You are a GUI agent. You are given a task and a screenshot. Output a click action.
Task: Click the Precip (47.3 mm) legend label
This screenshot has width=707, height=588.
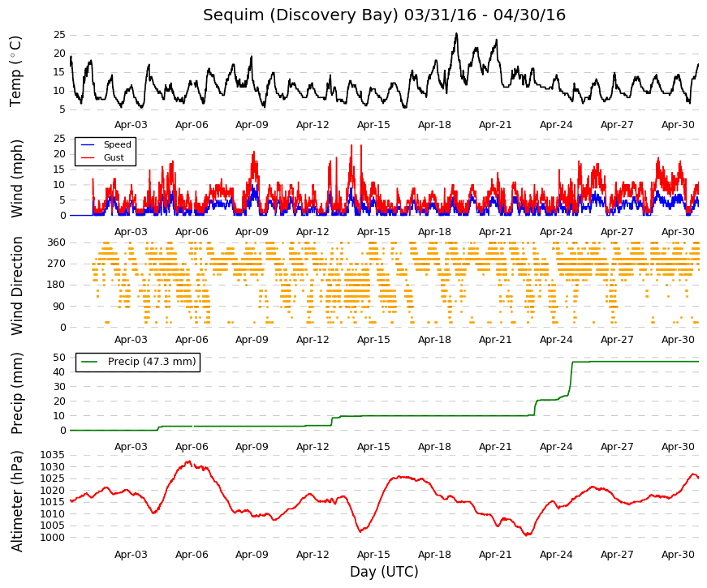pyautogui.click(x=152, y=362)
